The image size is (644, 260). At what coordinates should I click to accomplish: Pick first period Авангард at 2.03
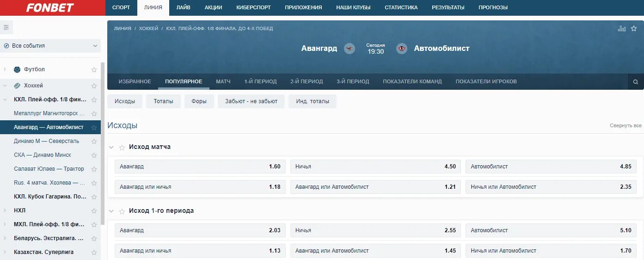[x=200, y=230]
